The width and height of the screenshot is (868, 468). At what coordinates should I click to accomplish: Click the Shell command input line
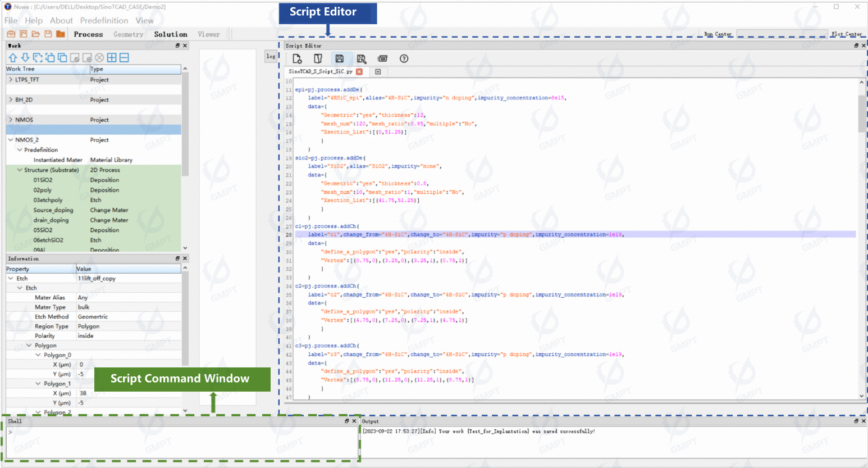pyautogui.click(x=182, y=432)
